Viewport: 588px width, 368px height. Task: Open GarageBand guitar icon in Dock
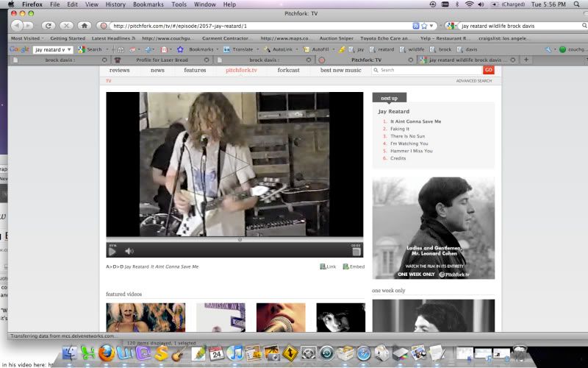179,353
